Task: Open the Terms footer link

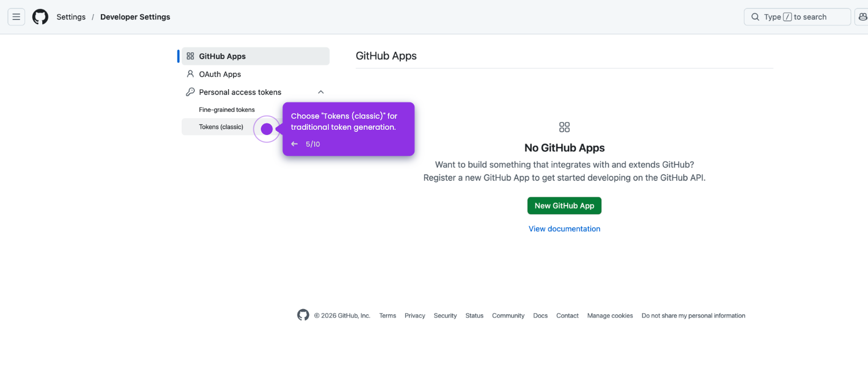Action: pyautogui.click(x=388, y=315)
